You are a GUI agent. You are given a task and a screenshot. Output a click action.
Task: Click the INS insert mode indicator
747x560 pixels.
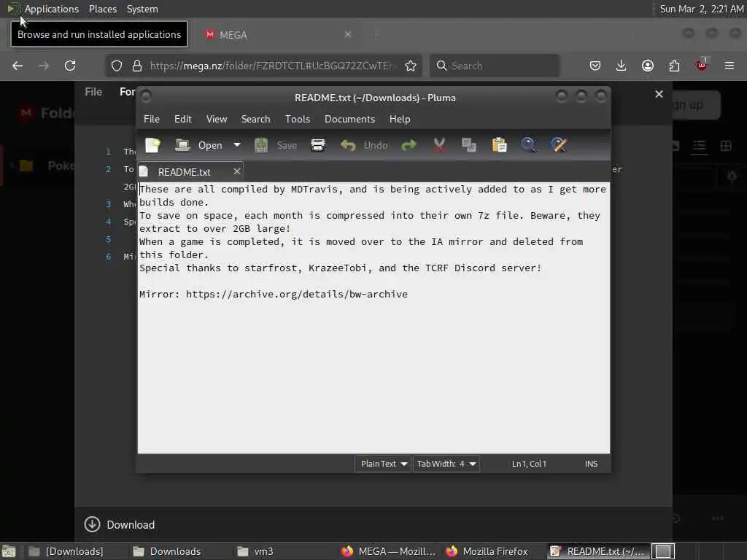click(591, 464)
